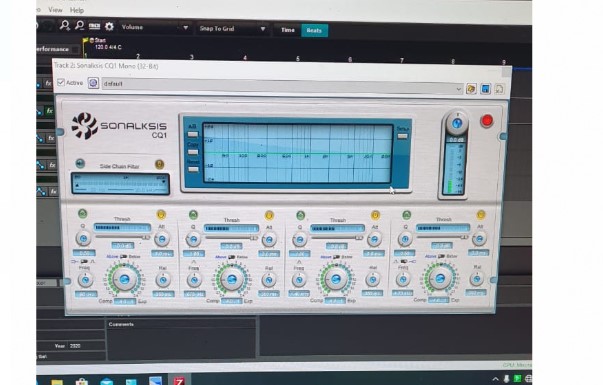Click the band 2 Q knob
603x385 pixels.
click(193, 239)
